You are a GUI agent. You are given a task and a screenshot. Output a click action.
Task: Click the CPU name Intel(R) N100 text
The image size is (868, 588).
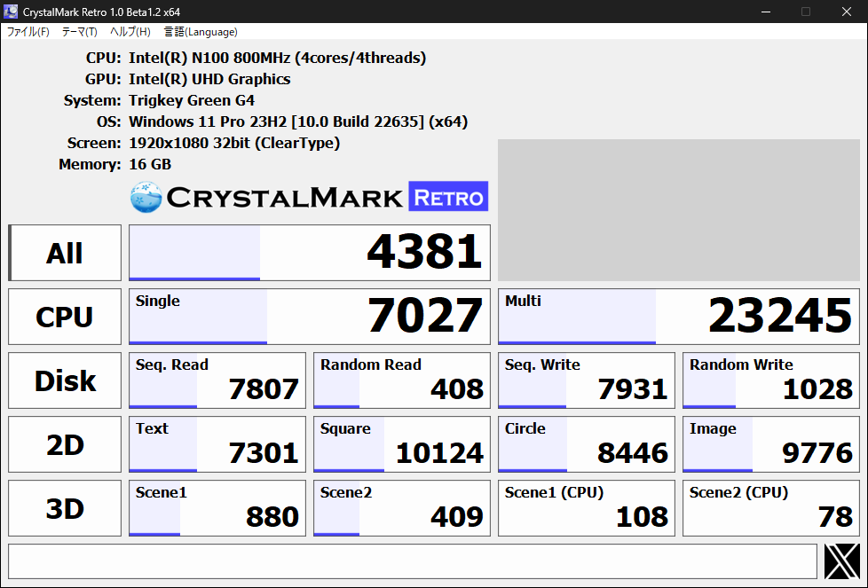[277, 58]
